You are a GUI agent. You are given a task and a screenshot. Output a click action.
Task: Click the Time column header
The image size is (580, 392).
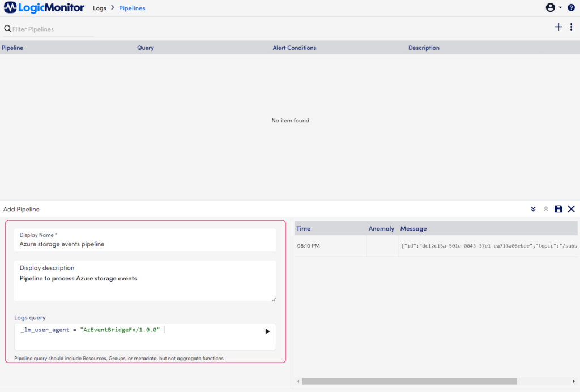click(x=303, y=228)
